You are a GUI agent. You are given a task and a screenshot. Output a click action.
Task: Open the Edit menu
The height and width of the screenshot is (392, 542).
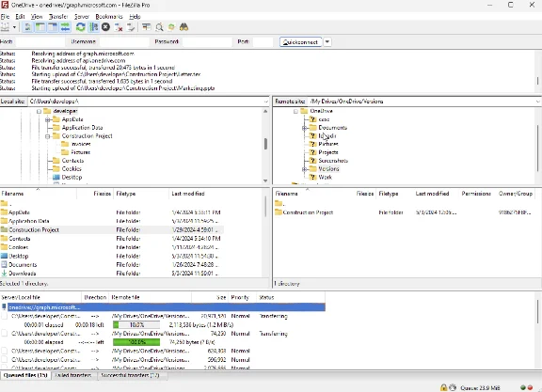pyautogui.click(x=20, y=17)
